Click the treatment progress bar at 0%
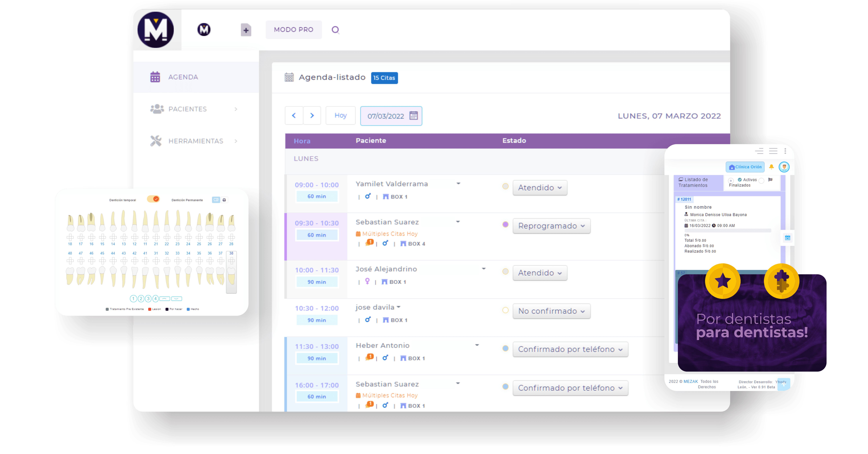The height and width of the screenshot is (454, 868). coord(728,231)
